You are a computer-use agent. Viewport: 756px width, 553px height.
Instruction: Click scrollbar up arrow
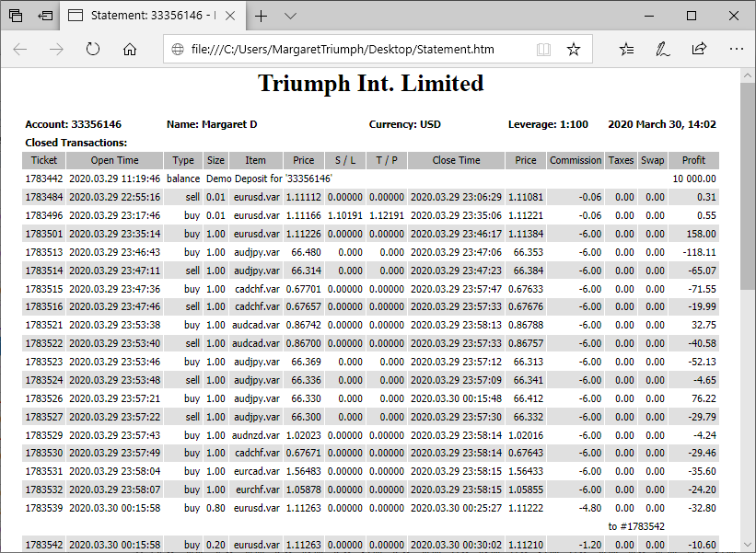coord(748,75)
